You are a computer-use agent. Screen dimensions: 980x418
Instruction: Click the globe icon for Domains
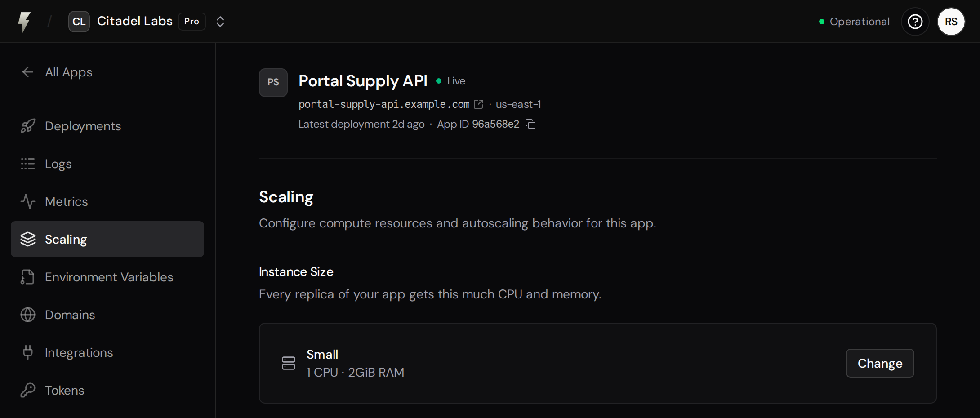tap(28, 315)
